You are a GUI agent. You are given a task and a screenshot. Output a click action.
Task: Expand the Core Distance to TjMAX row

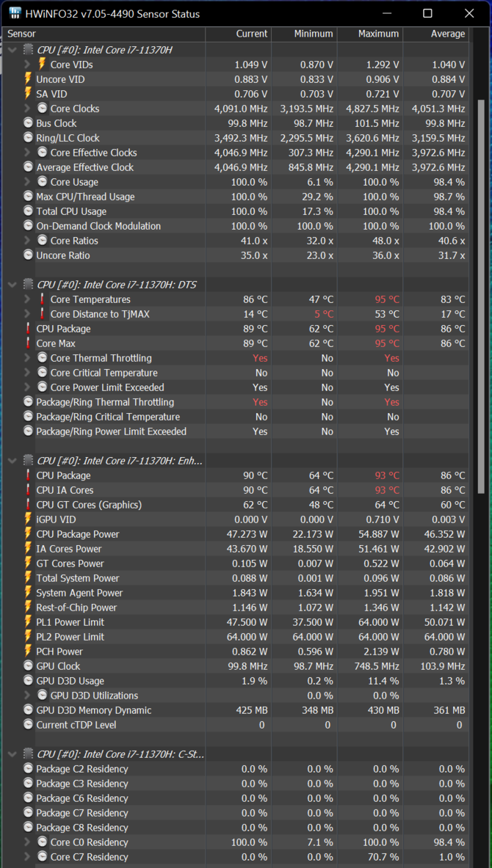[27, 314]
